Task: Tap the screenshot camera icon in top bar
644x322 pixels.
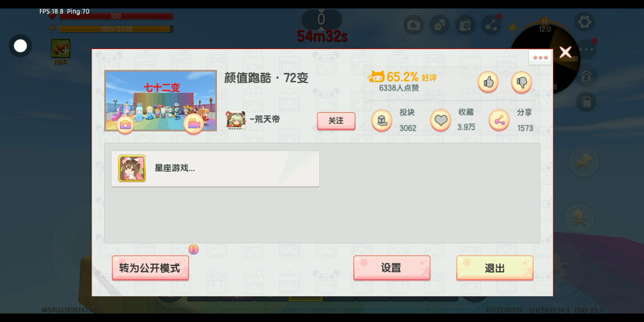Action: click(414, 25)
